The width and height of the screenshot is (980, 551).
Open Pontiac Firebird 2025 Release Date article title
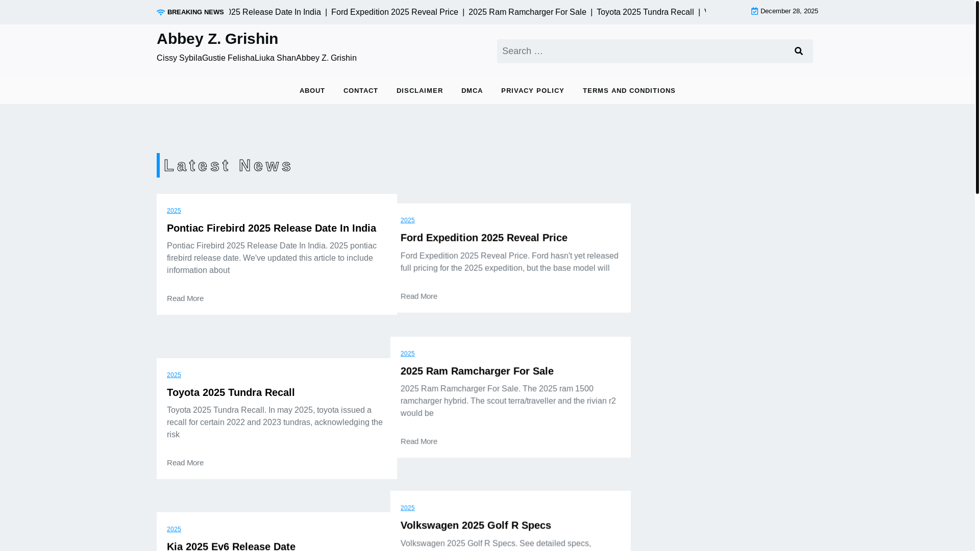(x=272, y=228)
